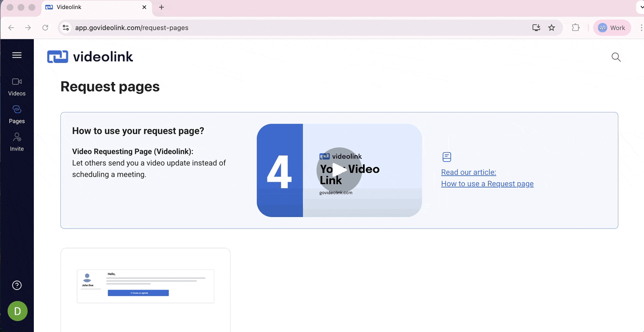
Task: Open Invite section in sidebar
Action: tap(17, 142)
